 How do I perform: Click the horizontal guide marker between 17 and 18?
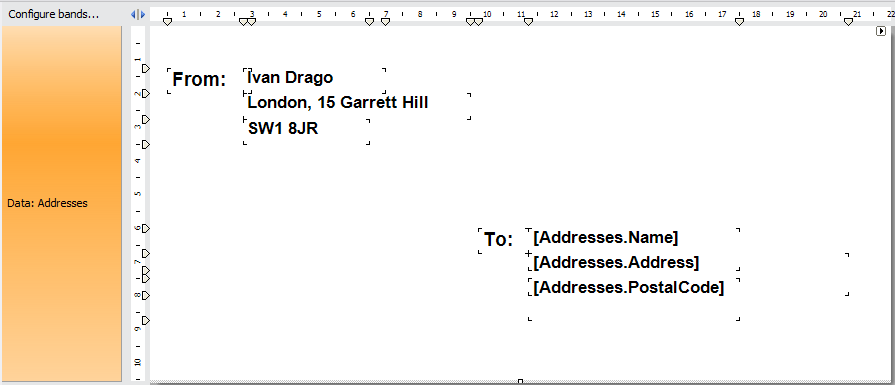(x=739, y=22)
